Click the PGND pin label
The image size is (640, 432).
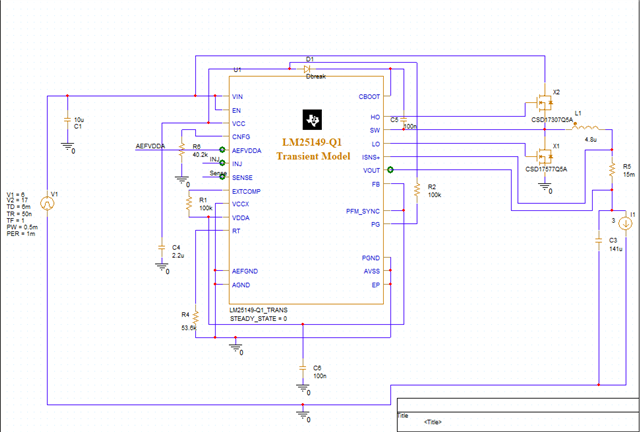point(371,258)
